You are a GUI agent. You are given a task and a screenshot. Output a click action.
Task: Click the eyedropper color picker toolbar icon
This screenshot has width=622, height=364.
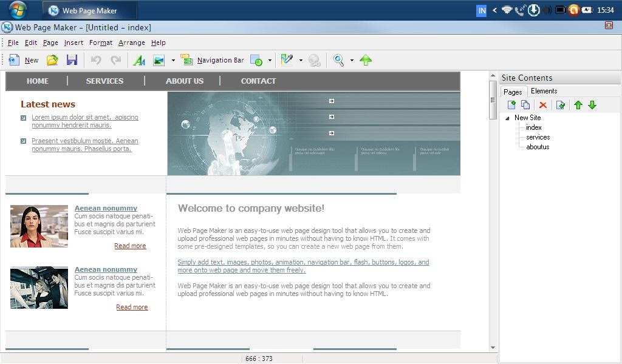(287, 60)
